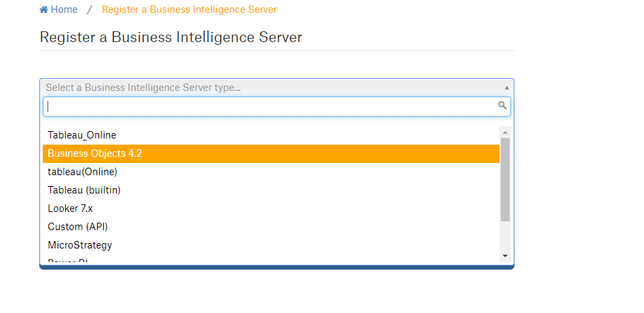Click the magnifier icon in the search box
The image size is (644, 313).
[x=502, y=105]
